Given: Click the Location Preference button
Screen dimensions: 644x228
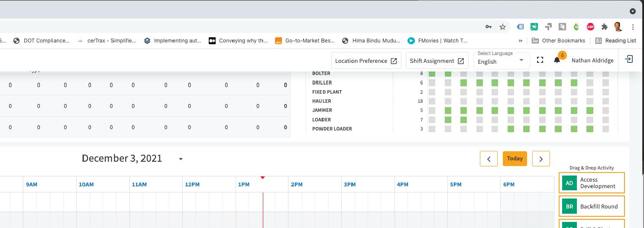Looking at the screenshot, I should pyautogui.click(x=366, y=61).
